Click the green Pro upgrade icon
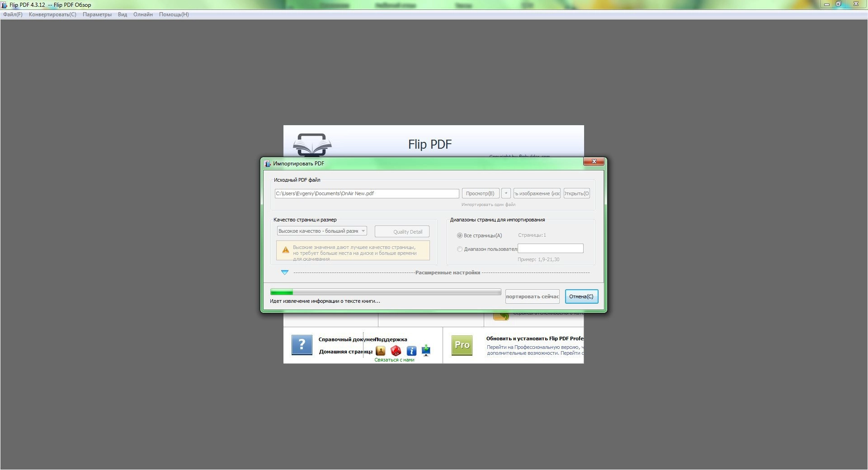 pyautogui.click(x=462, y=345)
